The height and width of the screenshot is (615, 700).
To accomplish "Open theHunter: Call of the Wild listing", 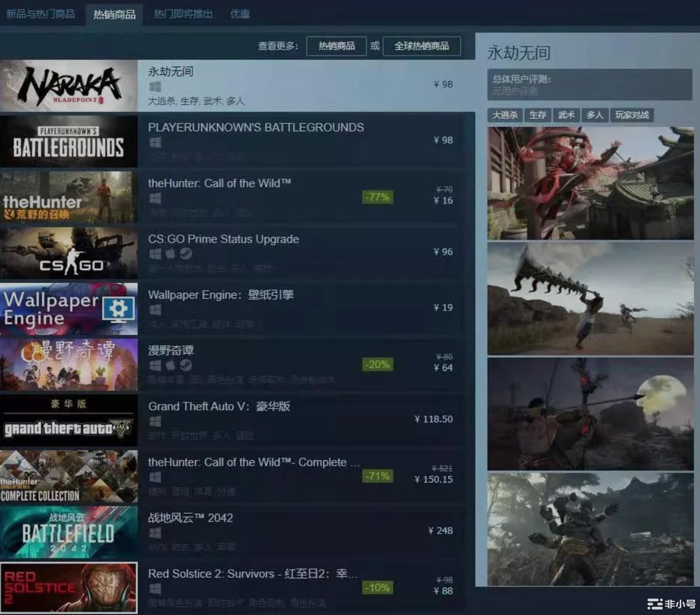I will 219,183.
